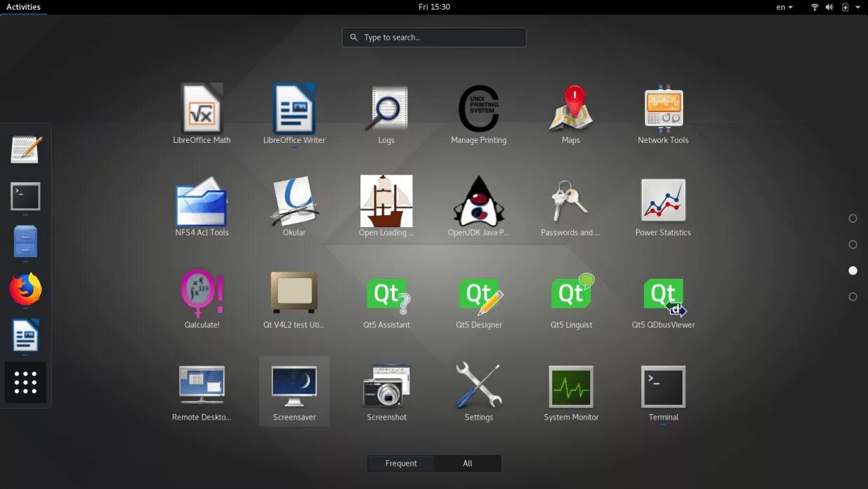Open Qt V4L2 test Utility
This screenshot has width=868, height=489.
coord(294,299)
